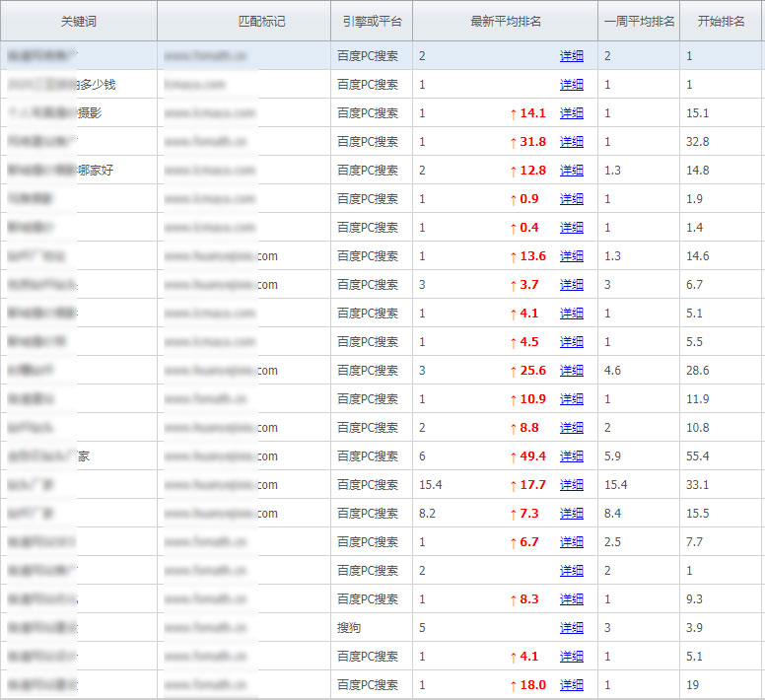
Task: Click the red arrow beside 13.6
Action: [513, 256]
